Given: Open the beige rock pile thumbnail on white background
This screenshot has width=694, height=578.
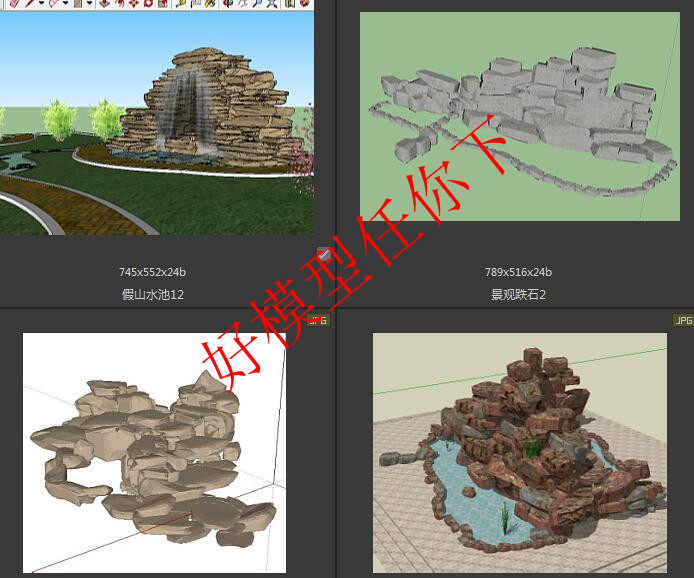Looking at the screenshot, I should (x=154, y=453).
